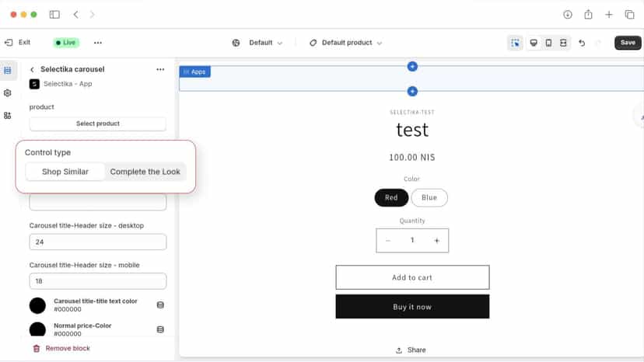
Task: Open the Sections sidebar icon
Action: click(8, 71)
